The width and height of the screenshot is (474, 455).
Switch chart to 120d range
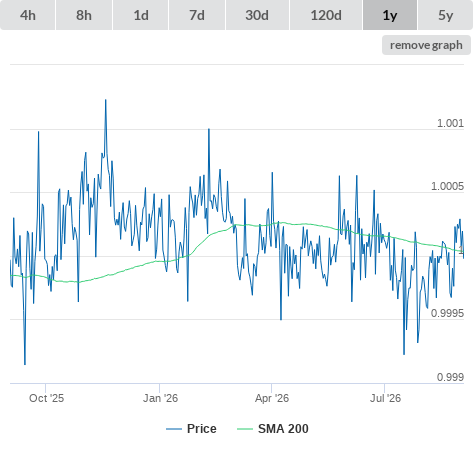pos(326,15)
